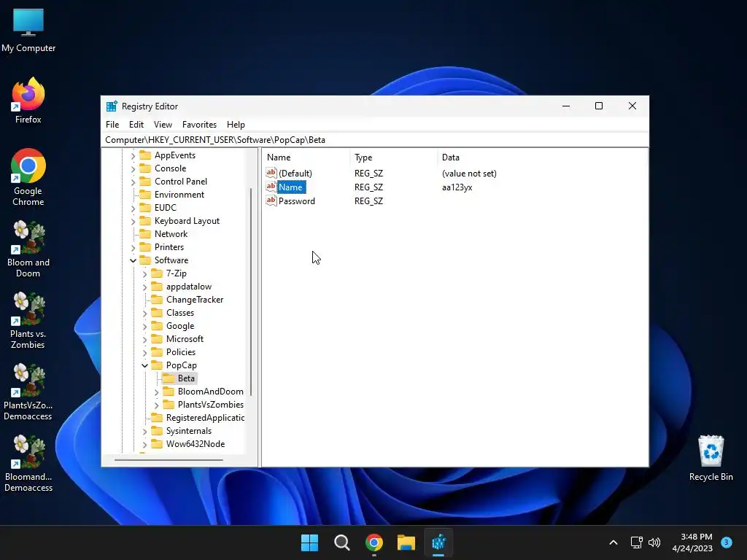Select the PlantsVsZo... Demoaccess shortcut
This screenshot has width=747, height=560.
point(28,392)
